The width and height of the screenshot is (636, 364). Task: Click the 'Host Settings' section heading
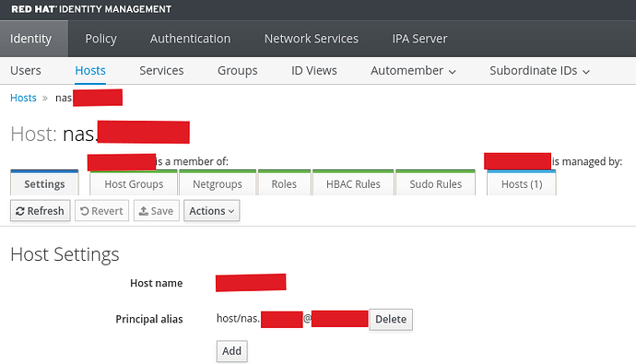[x=65, y=254]
